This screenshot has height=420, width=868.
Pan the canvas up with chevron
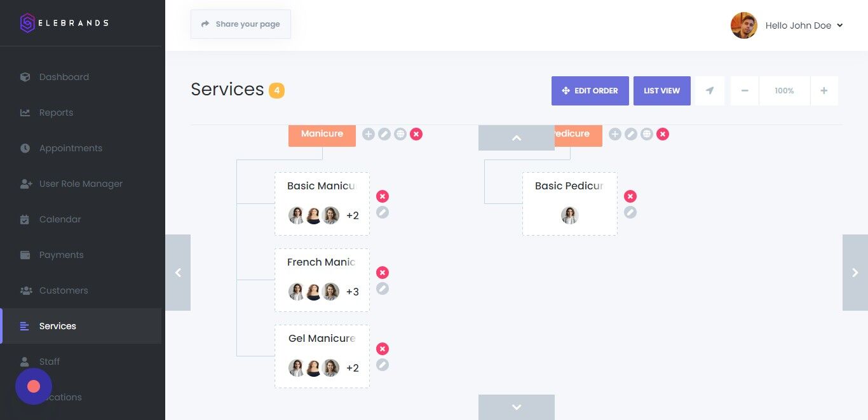click(x=517, y=138)
